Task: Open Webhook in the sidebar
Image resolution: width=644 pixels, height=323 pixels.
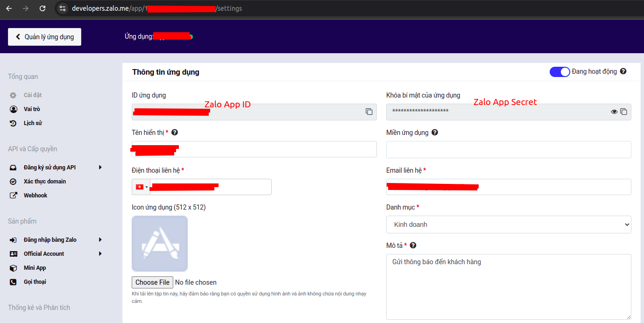Action: tap(35, 196)
